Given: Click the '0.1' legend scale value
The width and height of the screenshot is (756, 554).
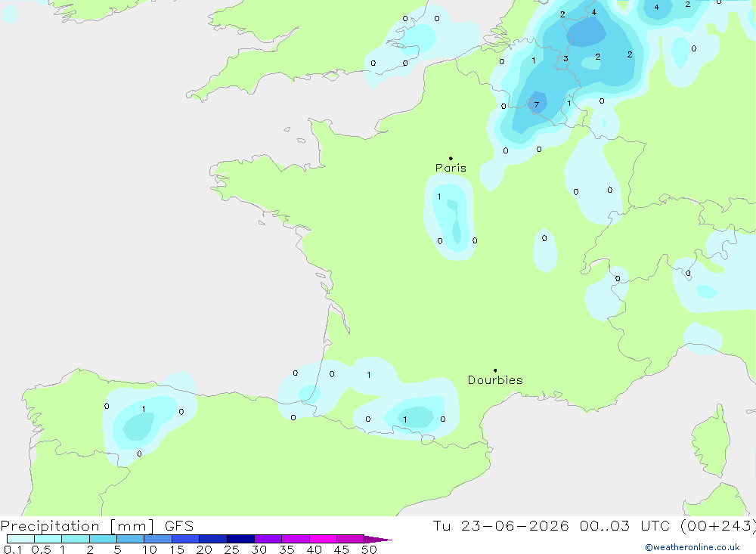Looking at the screenshot, I should point(13,549).
